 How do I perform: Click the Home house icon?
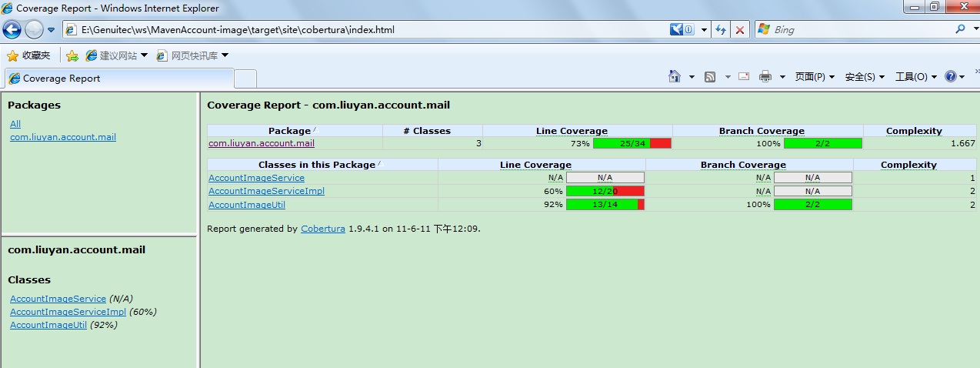(x=675, y=76)
